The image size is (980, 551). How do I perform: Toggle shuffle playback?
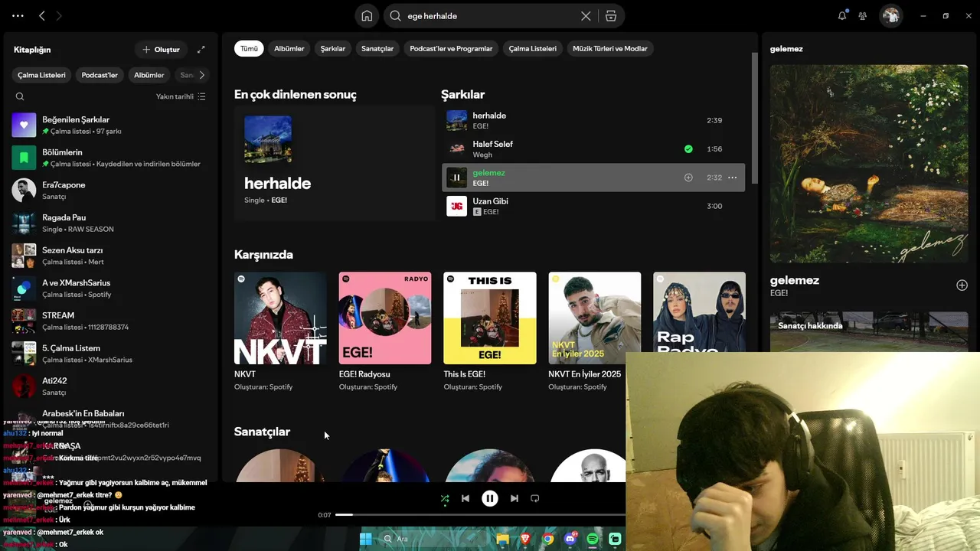coord(445,498)
